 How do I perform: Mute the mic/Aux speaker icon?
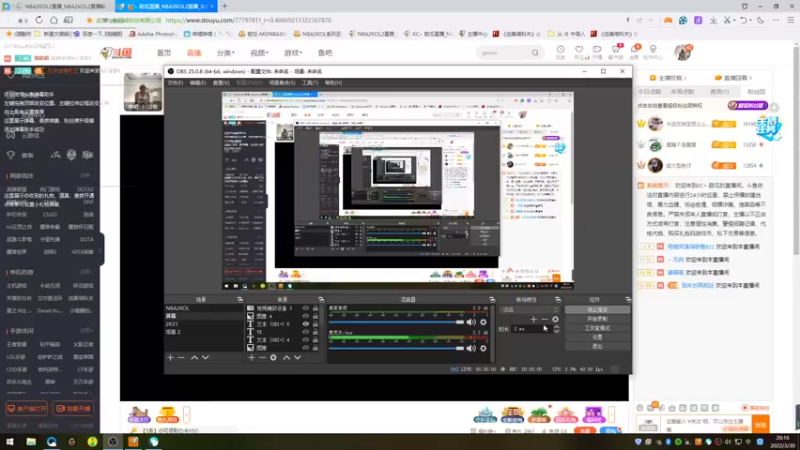pyautogui.click(x=471, y=348)
